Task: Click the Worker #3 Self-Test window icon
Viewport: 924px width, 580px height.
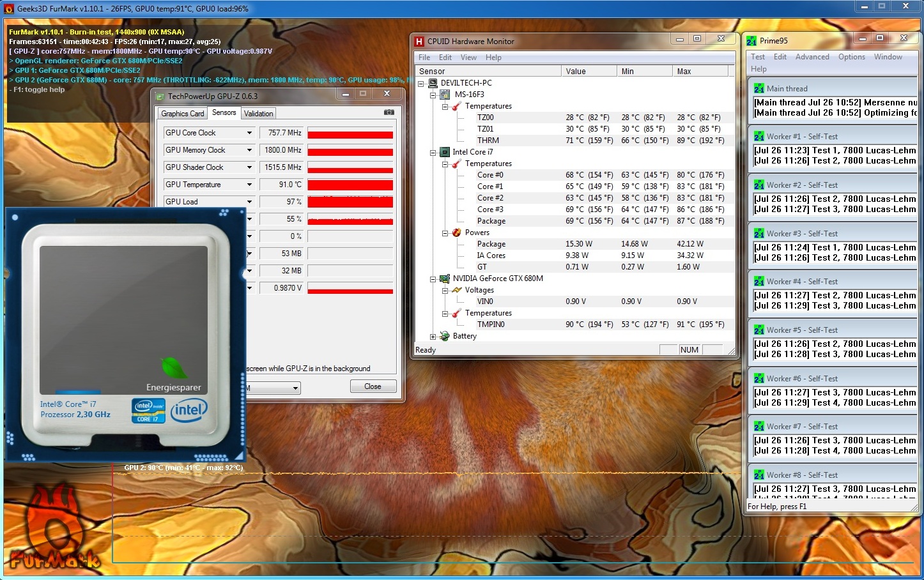Action: (x=759, y=233)
